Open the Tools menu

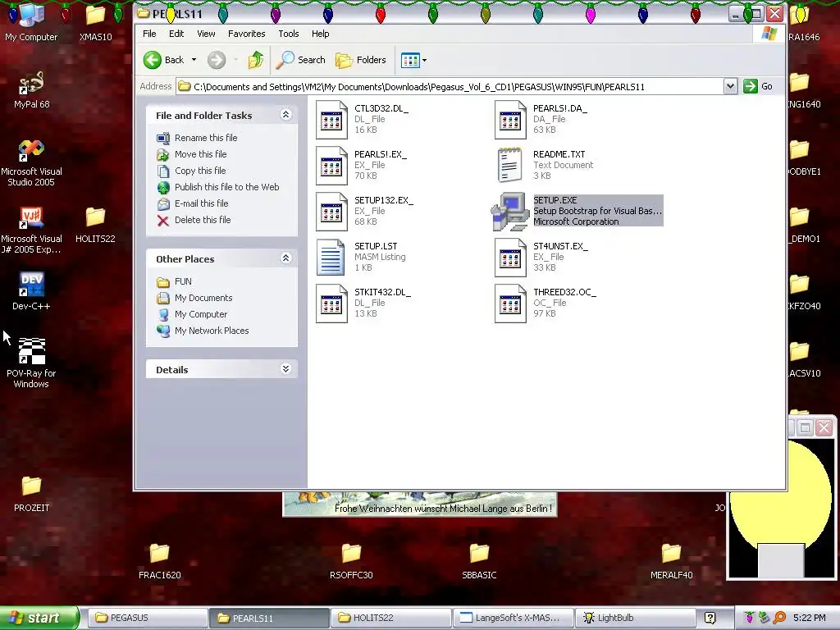(x=288, y=34)
